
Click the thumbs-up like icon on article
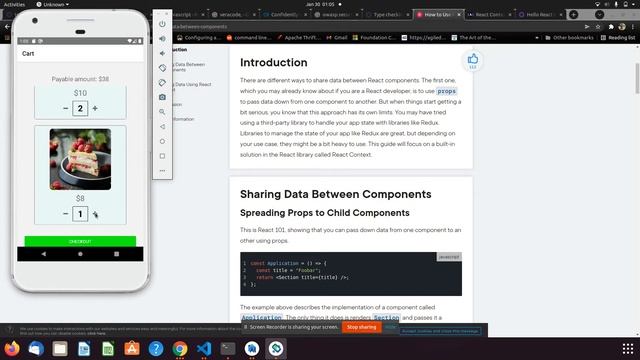[x=473, y=59]
